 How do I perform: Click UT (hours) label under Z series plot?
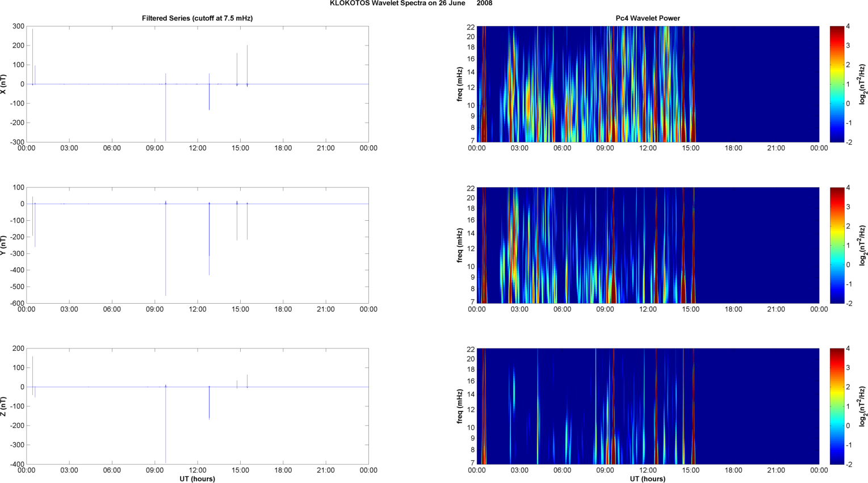[x=197, y=479]
